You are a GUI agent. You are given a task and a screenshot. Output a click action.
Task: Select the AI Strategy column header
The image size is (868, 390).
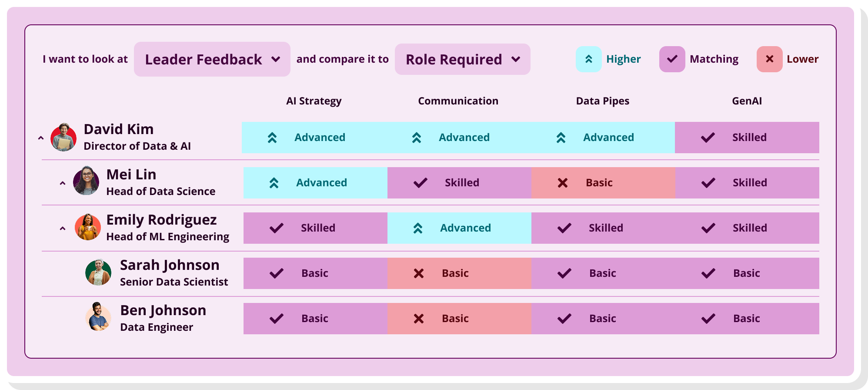click(x=314, y=101)
